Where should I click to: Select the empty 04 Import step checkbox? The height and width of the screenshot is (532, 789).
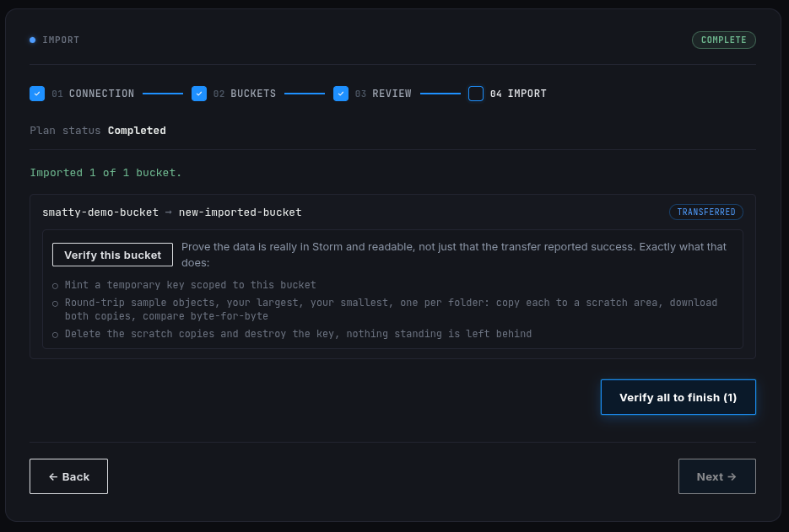pos(476,94)
